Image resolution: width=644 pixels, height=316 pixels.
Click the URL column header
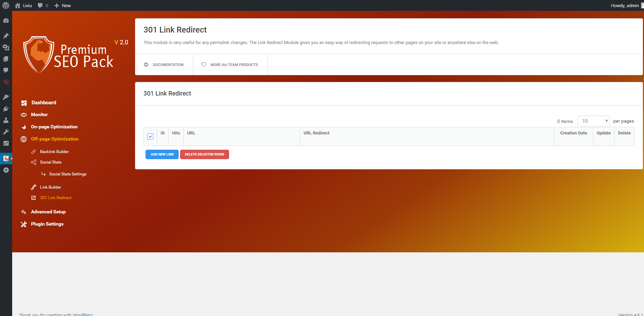click(x=191, y=133)
